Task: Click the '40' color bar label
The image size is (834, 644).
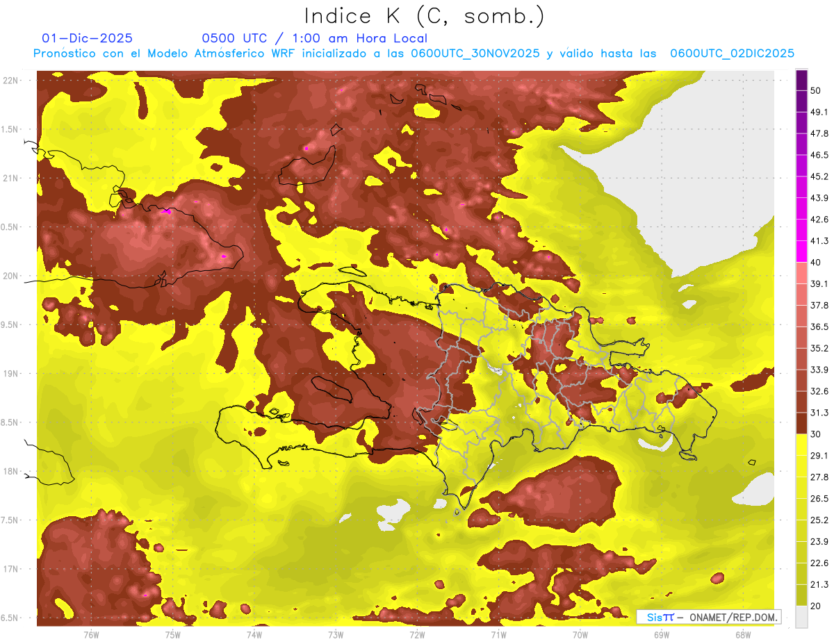Action: 817,263
